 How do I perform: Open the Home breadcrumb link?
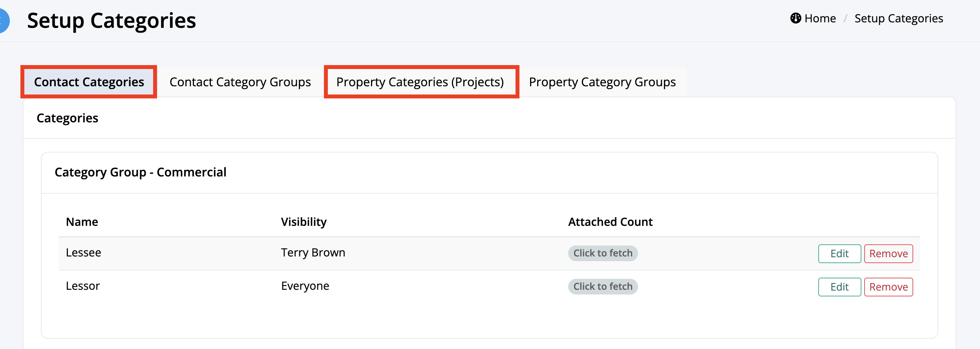pyautogui.click(x=820, y=18)
